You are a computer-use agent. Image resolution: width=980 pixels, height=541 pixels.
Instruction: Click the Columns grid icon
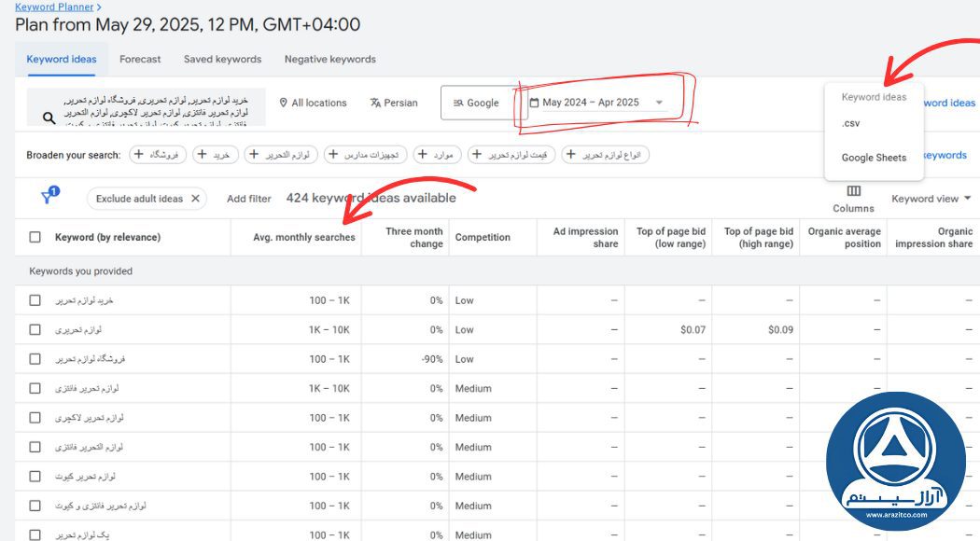853,191
